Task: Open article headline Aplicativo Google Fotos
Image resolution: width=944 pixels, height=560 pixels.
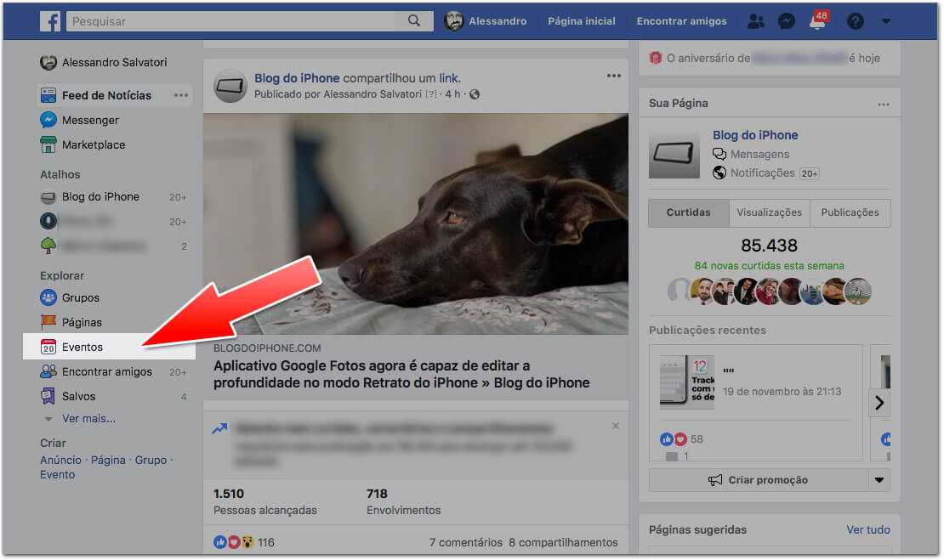Action: coord(401,374)
